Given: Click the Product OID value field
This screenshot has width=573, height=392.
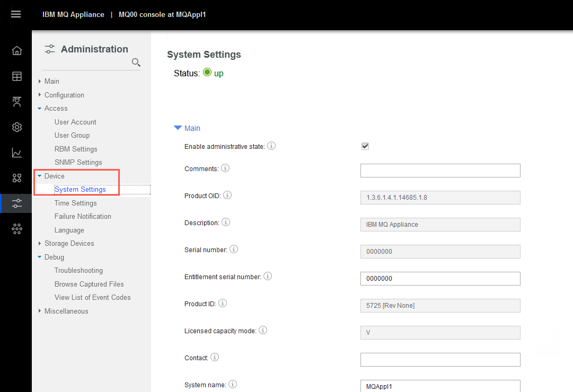Looking at the screenshot, I should point(440,198).
